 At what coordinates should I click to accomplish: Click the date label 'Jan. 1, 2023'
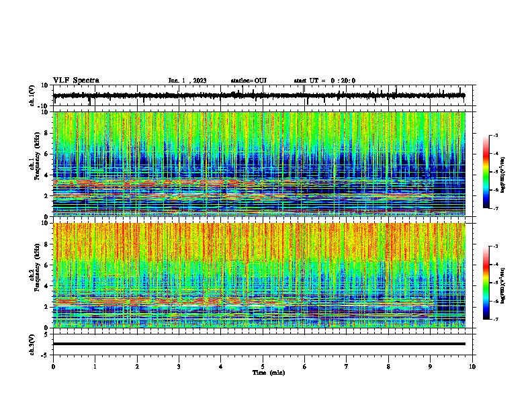(187, 81)
